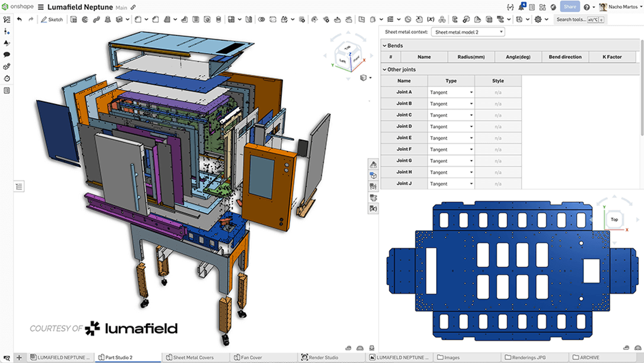The image size is (644, 363).
Task: Click the Undo icon in the toolbar
Action: (x=19, y=19)
